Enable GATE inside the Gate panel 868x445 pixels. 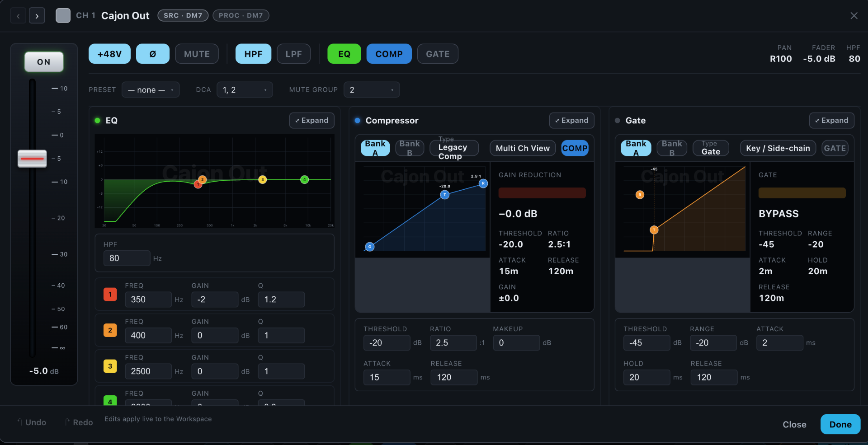click(x=835, y=148)
